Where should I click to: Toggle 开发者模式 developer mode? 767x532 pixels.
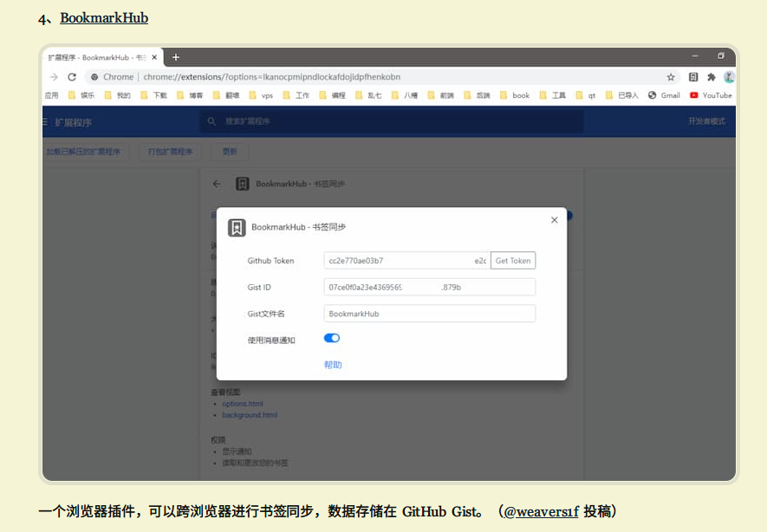(706, 121)
